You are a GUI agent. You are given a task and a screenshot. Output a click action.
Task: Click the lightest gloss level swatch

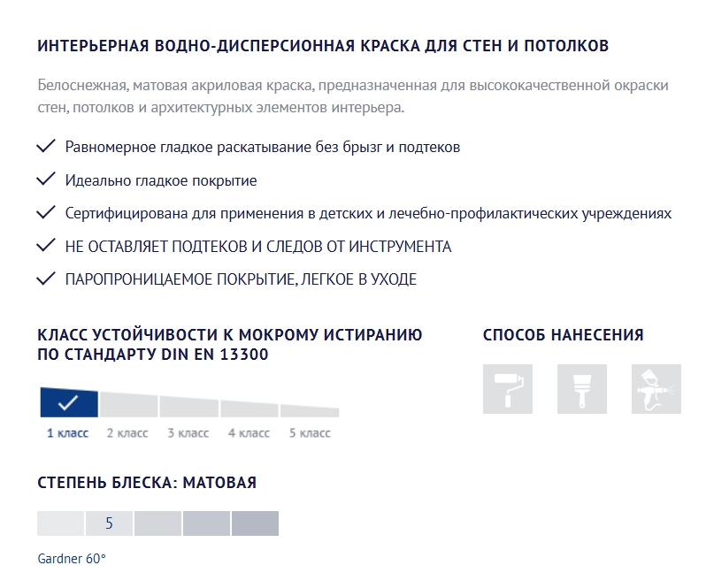tap(60, 523)
